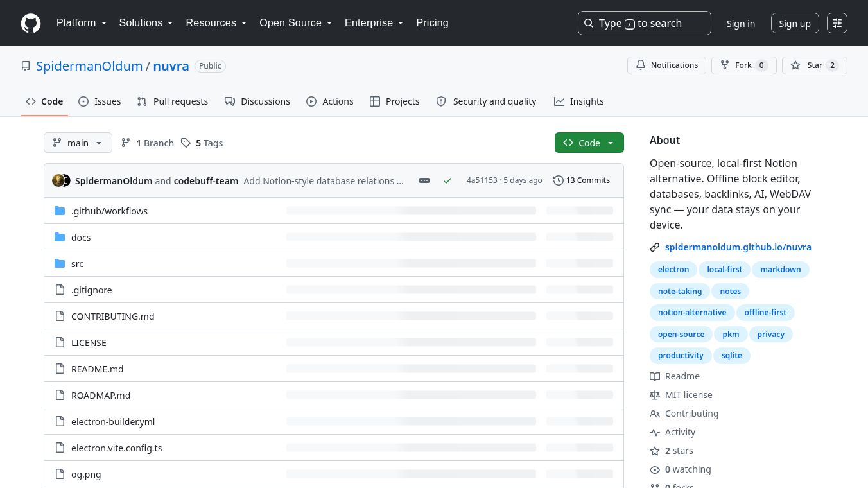Open the codebuff-team author link

click(206, 180)
